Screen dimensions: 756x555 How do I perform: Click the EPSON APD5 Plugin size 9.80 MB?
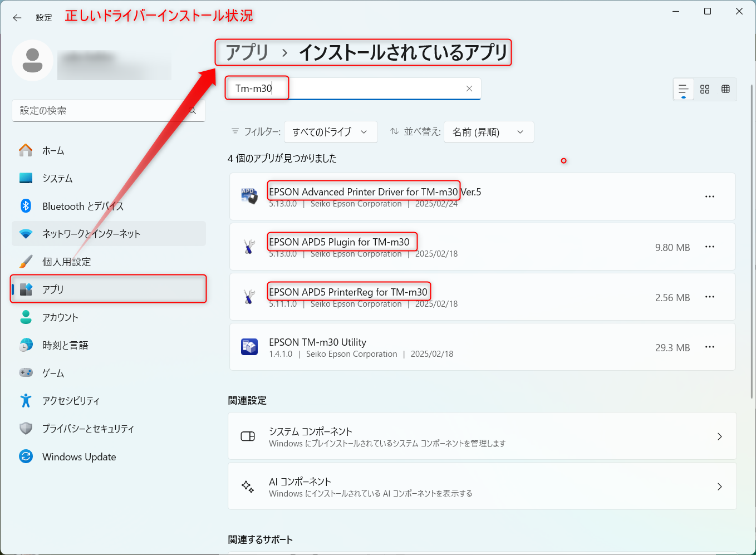click(x=672, y=248)
